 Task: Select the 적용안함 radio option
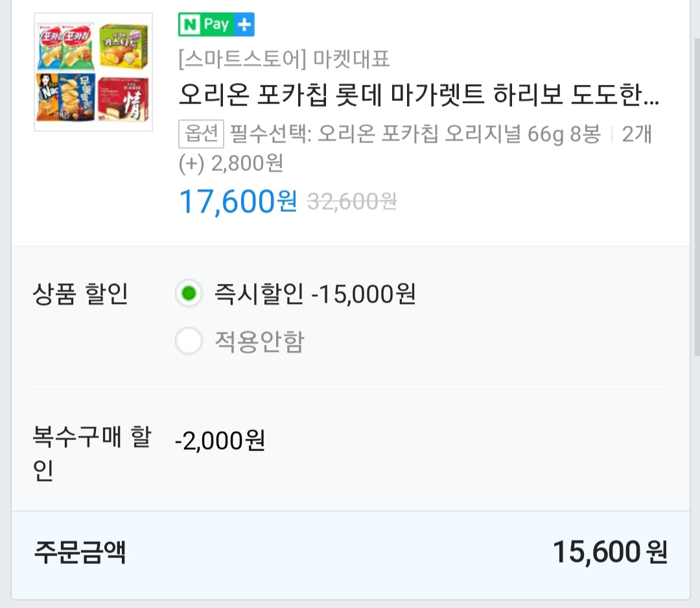click(x=189, y=341)
